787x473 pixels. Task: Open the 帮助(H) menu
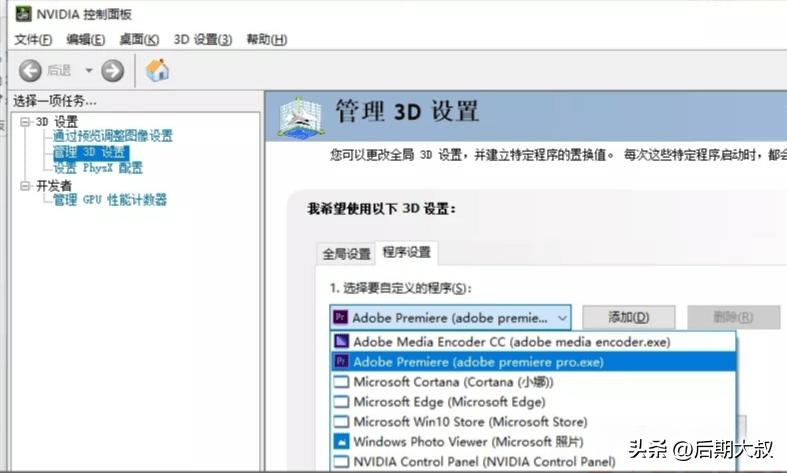pos(267,39)
